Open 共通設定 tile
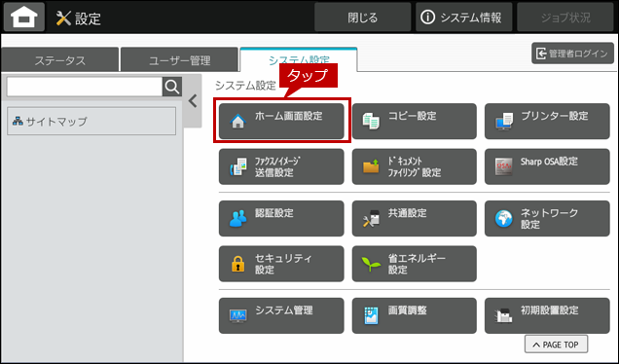This screenshot has width=619, height=364. coord(414,218)
